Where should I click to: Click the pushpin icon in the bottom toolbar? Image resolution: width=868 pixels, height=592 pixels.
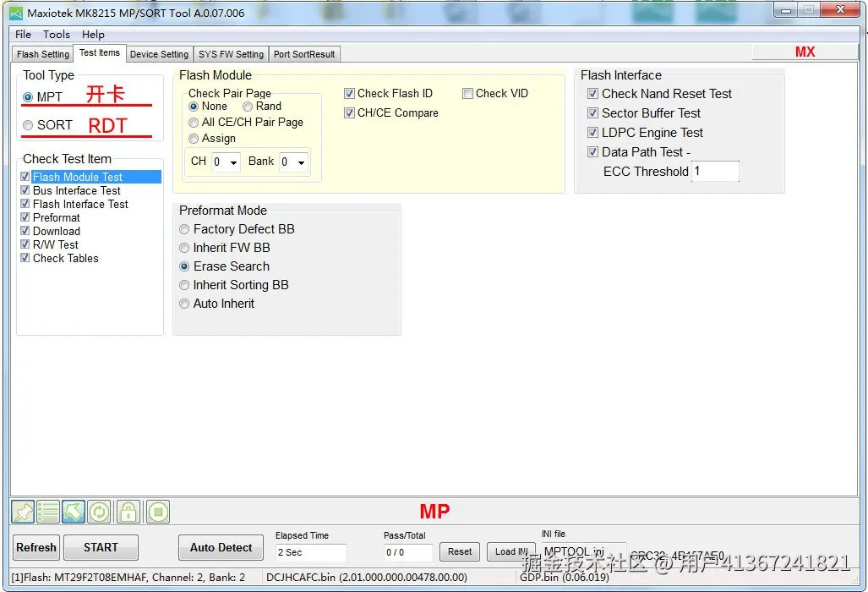tap(24, 512)
